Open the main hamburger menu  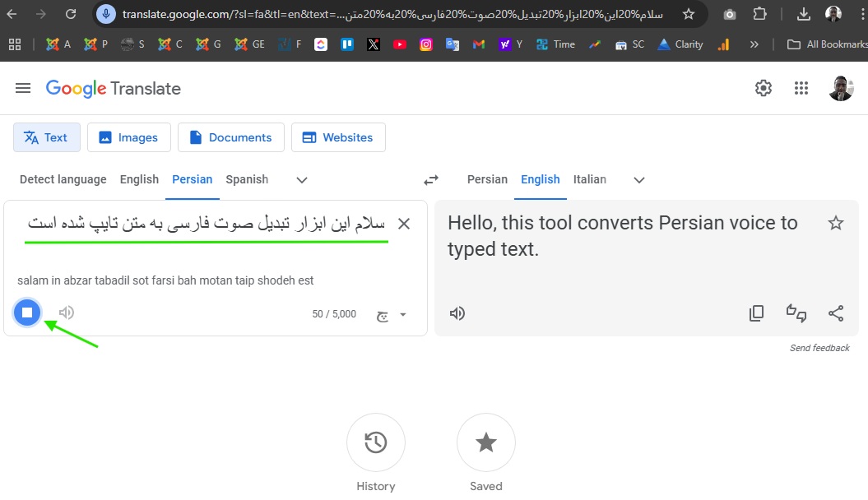[23, 88]
